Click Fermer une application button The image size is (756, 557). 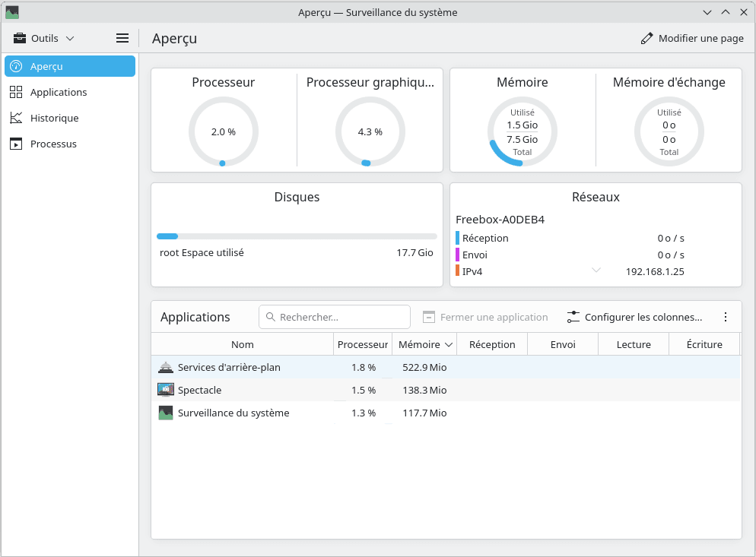(x=485, y=317)
